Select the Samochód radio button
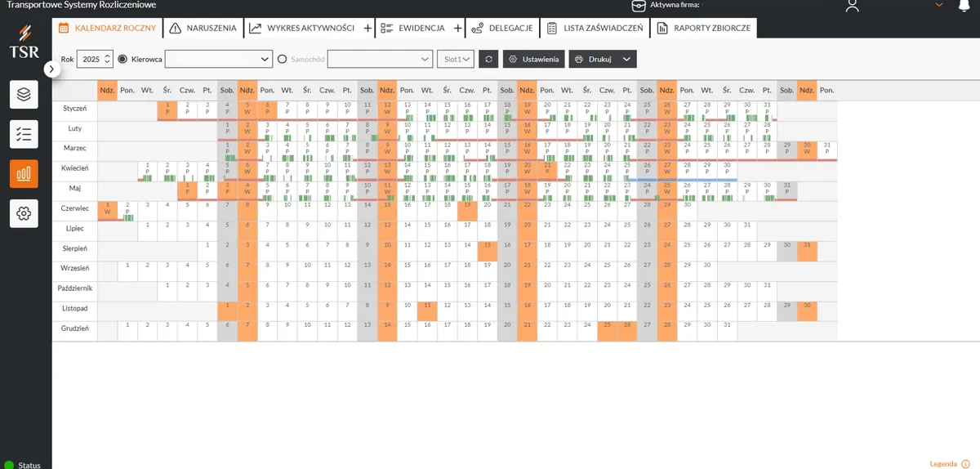This screenshot has height=469, width=980. coord(283,59)
